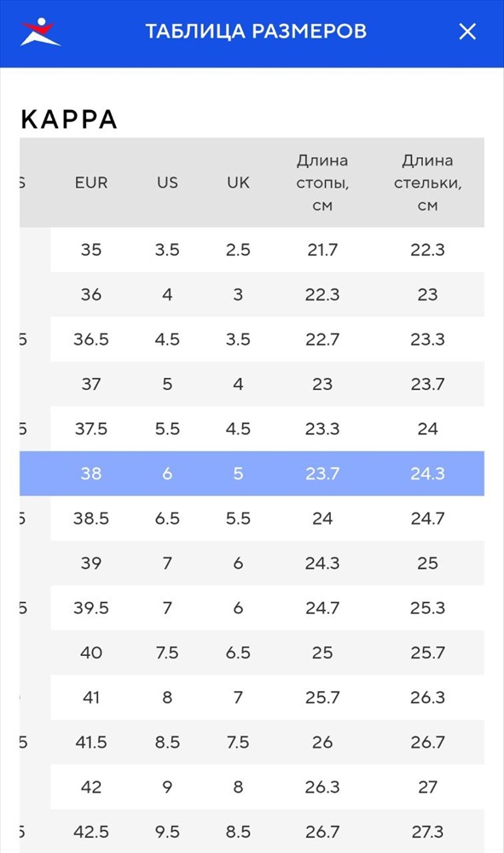Pick the EUR 39.5 size row
This screenshot has width=504, height=853.
[252, 607]
